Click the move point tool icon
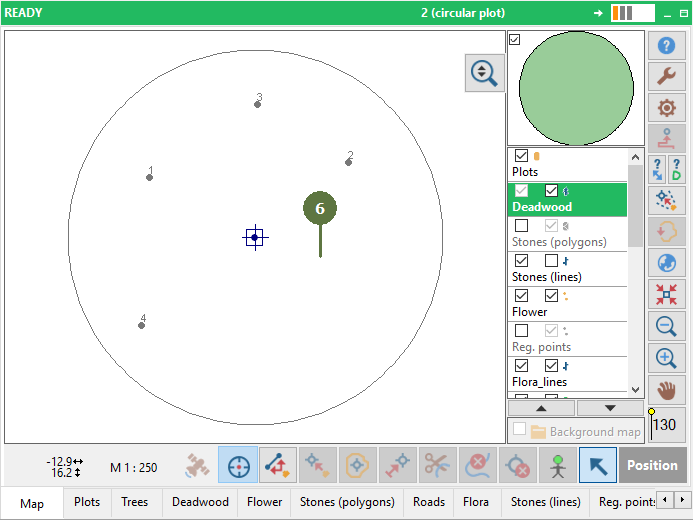The width and height of the screenshot is (693, 520). tap(317, 465)
